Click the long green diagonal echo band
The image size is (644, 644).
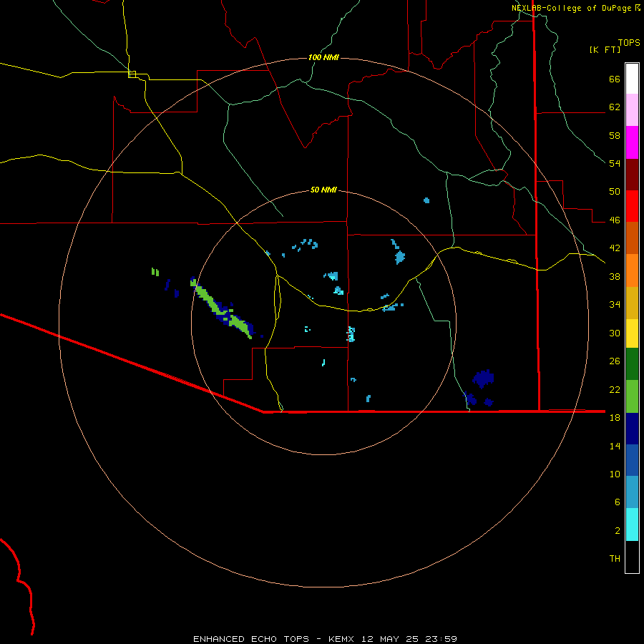(223, 309)
